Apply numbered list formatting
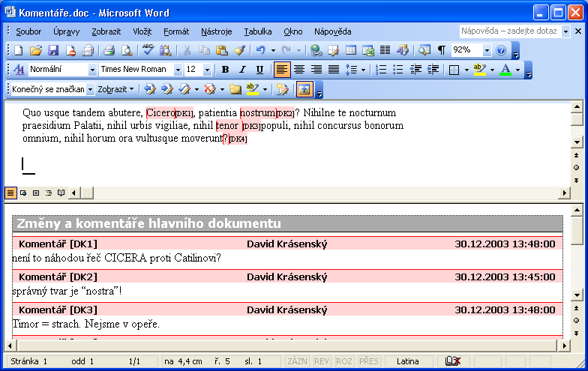 click(381, 69)
